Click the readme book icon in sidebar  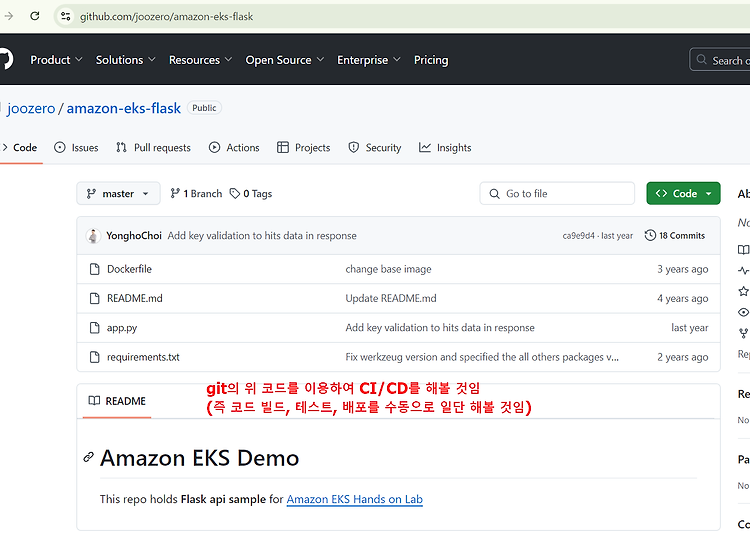pos(743,249)
